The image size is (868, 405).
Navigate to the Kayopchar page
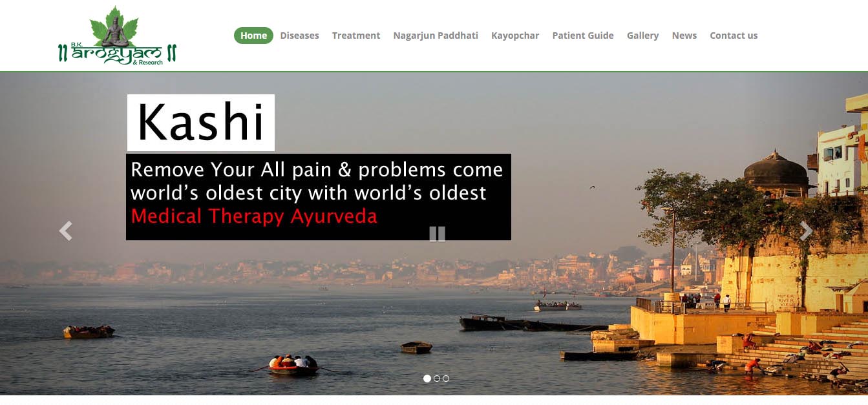pyautogui.click(x=515, y=36)
